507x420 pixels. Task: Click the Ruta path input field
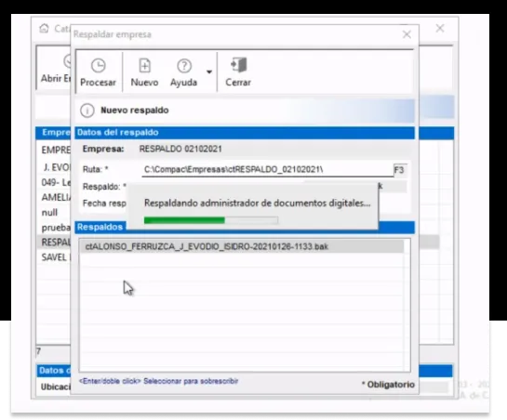click(x=267, y=170)
